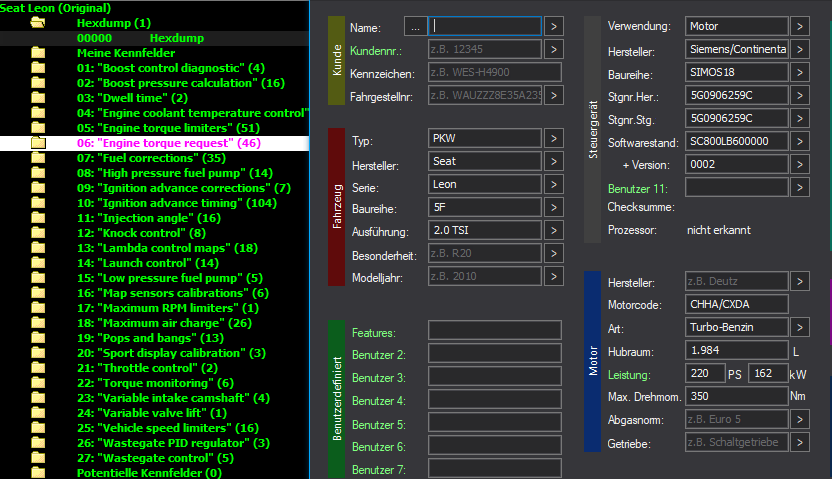Screen dimensions: 832x479
Task: Click the Besonderheit input field
Action: tap(485, 254)
